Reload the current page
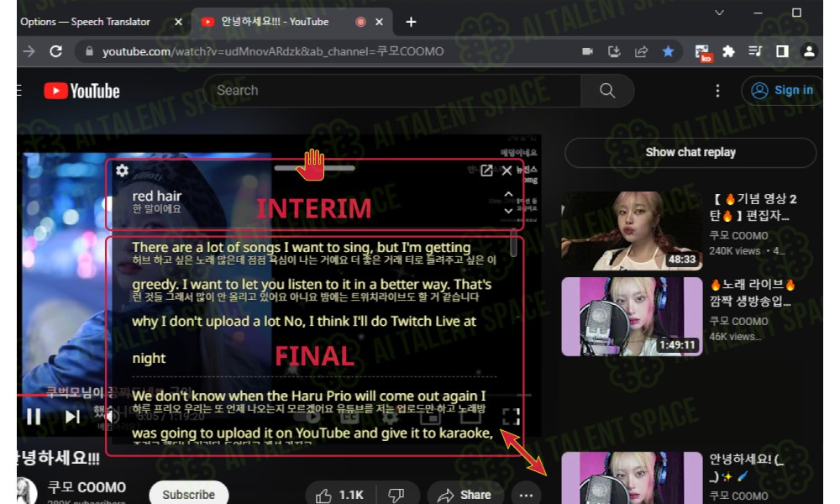This screenshot has width=840, height=504. pyautogui.click(x=55, y=51)
